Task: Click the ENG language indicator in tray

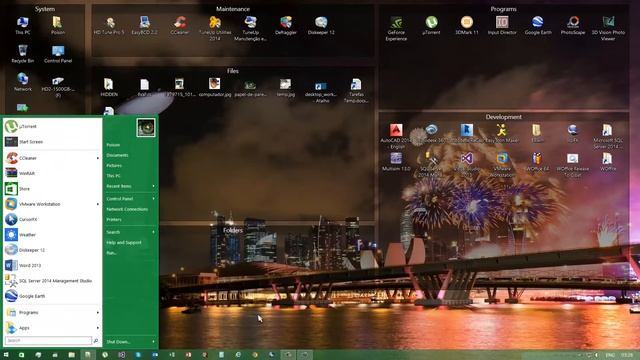Action: 610,355
